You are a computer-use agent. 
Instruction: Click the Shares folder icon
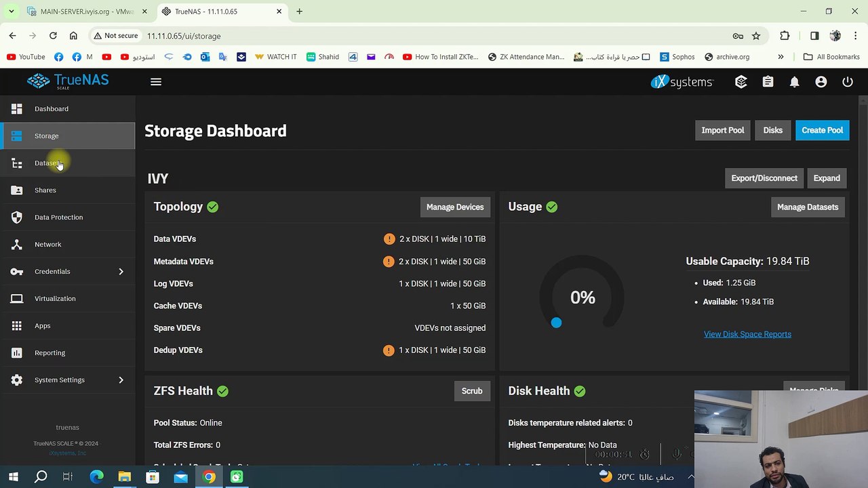[x=17, y=190]
